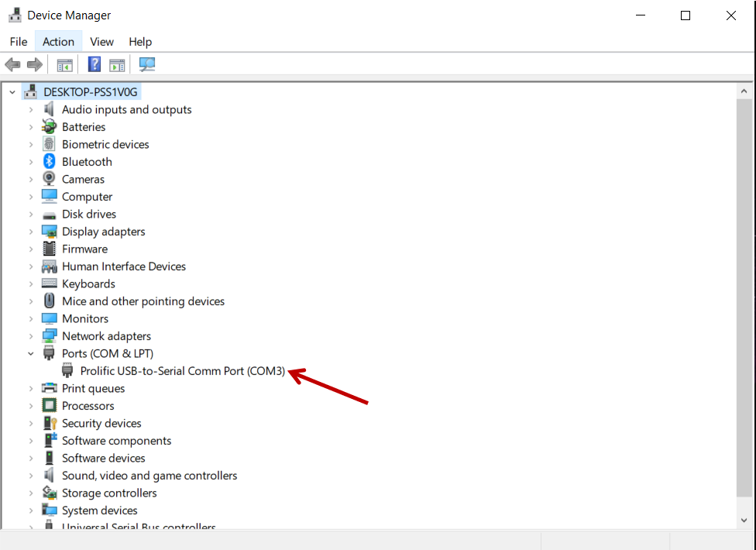This screenshot has width=756, height=550.
Task: Click the vertical scrollbar down arrow
Action: [744, 521]
